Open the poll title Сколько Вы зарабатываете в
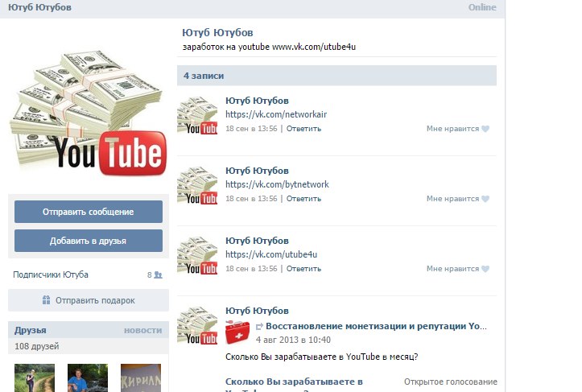Viewport: 582px width, 392px height. (x=294, y=382)
